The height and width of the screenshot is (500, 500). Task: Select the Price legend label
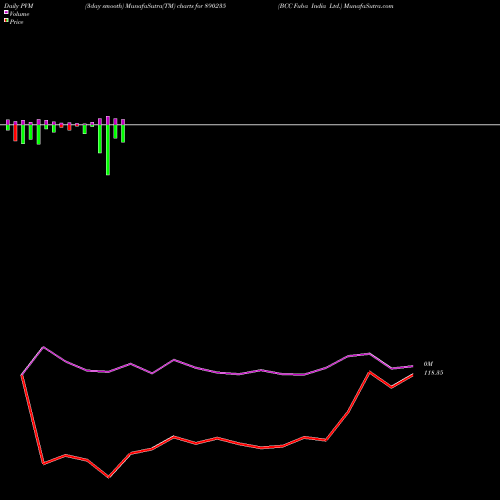(x=16, y=22)
